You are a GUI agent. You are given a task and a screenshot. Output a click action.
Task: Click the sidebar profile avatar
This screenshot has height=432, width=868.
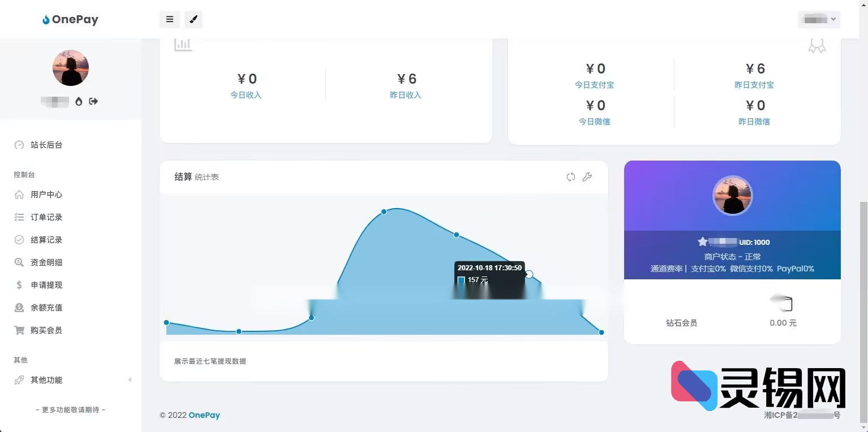click(71, 68)
